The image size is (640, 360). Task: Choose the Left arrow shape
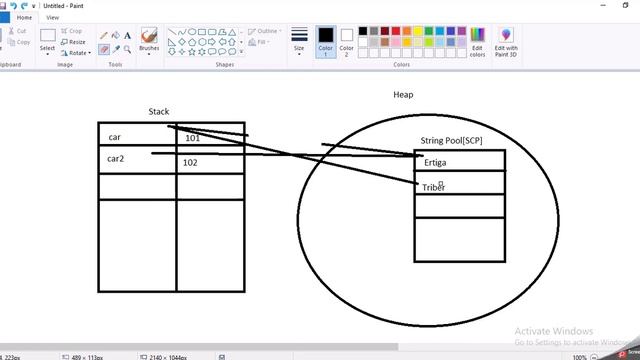tap(222, 42)
